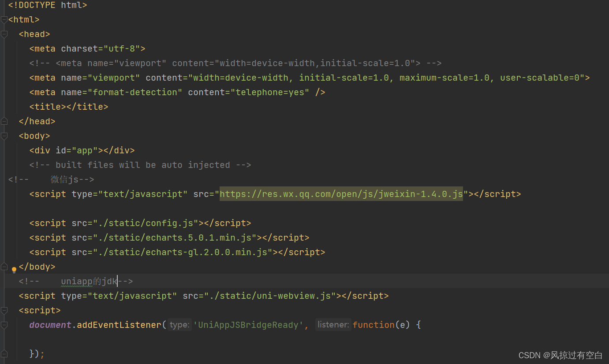609x364 pixels.
Task: Toggle fold marker at closing }); line
Action: point(4,354)
